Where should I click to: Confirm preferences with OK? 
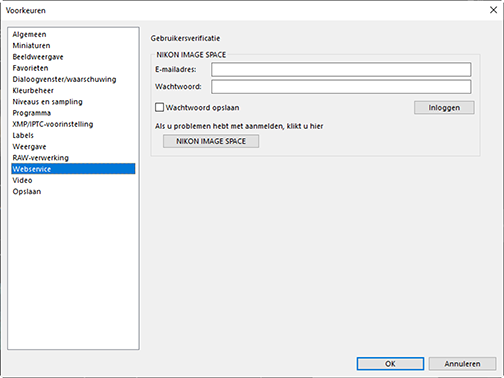coord(390,364)
